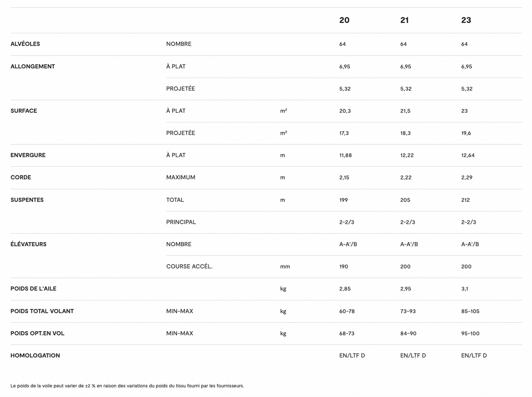Image resolution: width=532 pixels, height=397 pixels.
Task: Click the CORDE row label
Action: point(21,178)
